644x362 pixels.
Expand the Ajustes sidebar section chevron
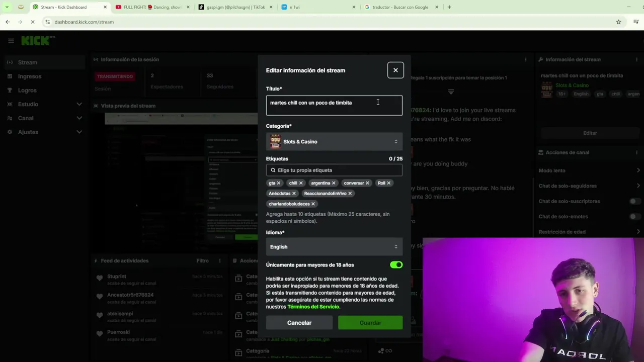coord(79,132)
